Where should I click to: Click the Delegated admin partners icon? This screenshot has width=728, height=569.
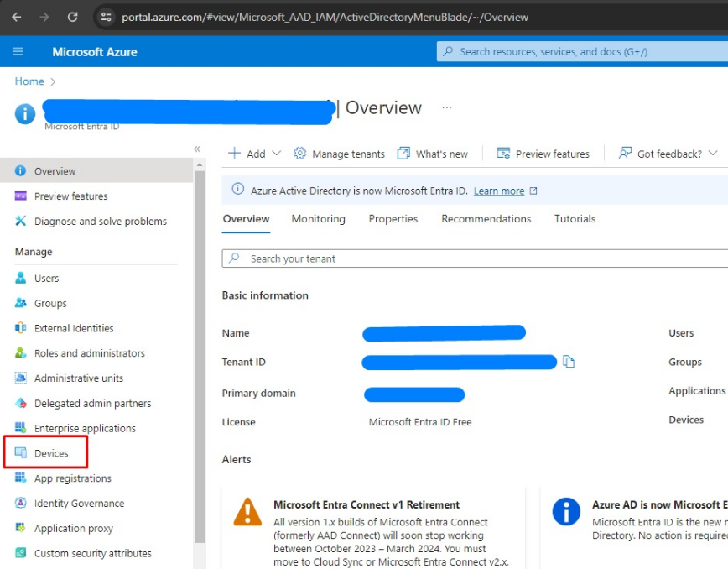tap(20, 403)
